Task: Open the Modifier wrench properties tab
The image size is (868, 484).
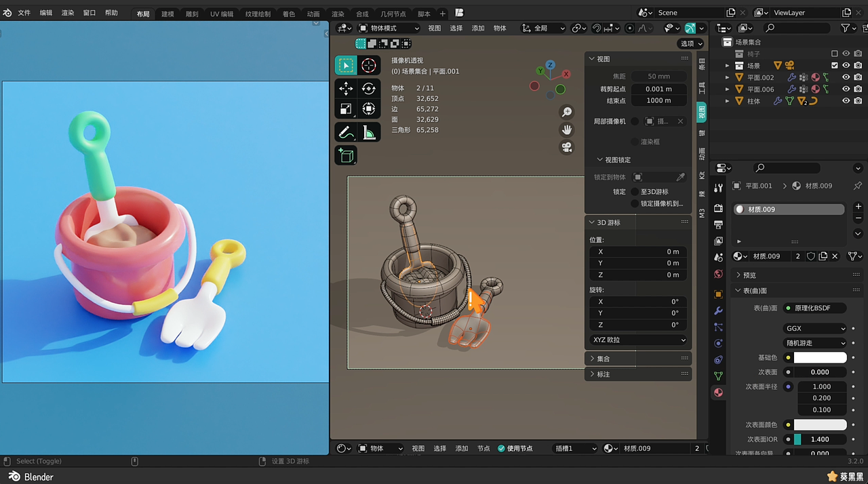Action: coord(719,310)
